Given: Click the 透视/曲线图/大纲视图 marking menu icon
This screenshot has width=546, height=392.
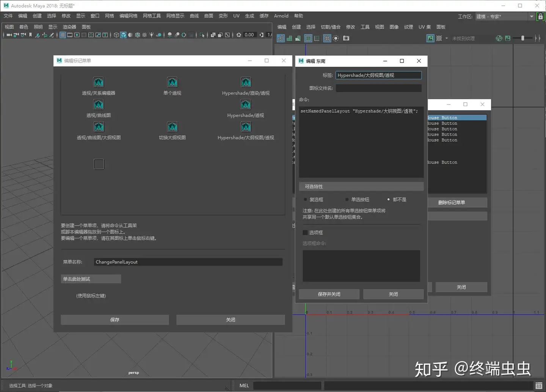Looking at the screenshot, I should [99, 127].
